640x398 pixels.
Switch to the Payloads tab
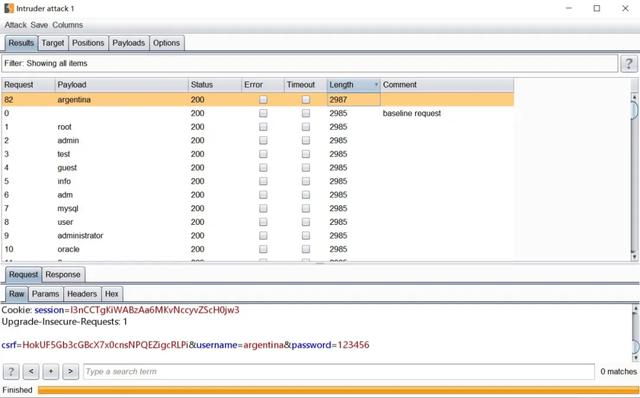129,43
